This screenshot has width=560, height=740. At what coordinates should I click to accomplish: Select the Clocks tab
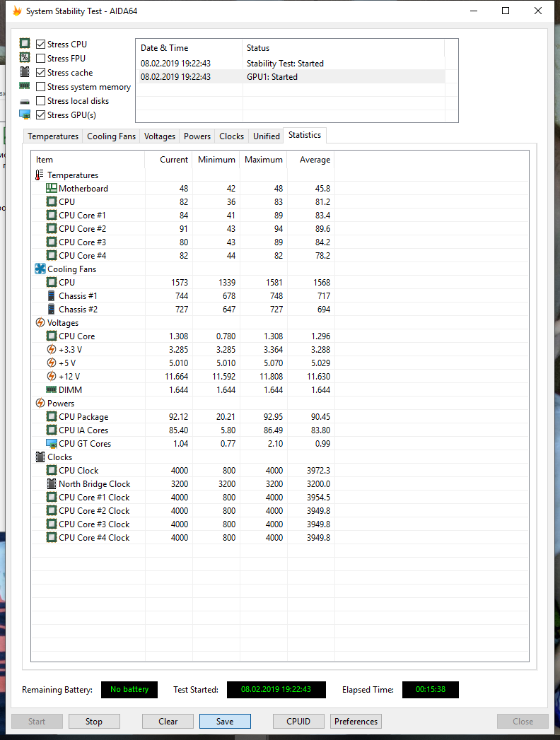coord(231,136)
